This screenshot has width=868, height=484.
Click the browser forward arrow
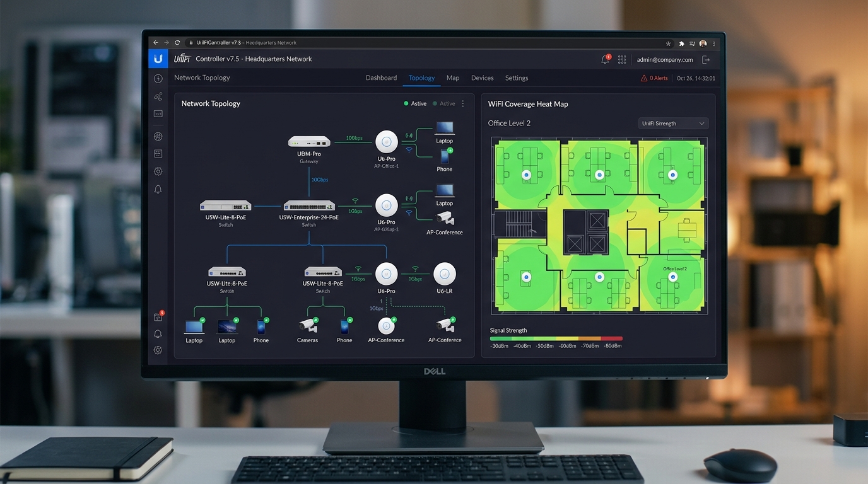[x=167, y=43]
